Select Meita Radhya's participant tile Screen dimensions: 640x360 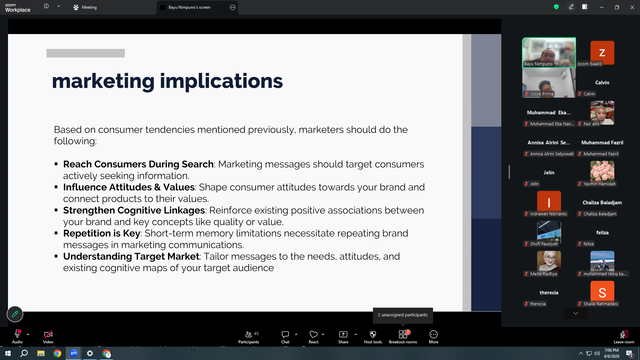tap(549, 262)
